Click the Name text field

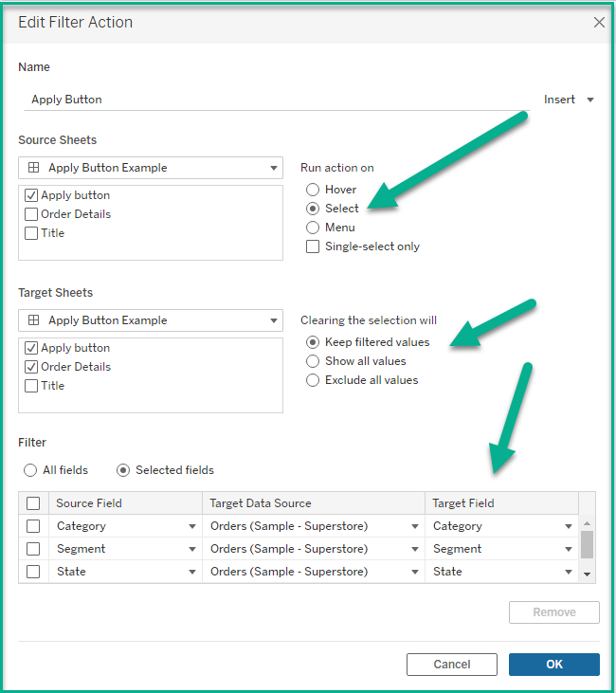point(275,100)
